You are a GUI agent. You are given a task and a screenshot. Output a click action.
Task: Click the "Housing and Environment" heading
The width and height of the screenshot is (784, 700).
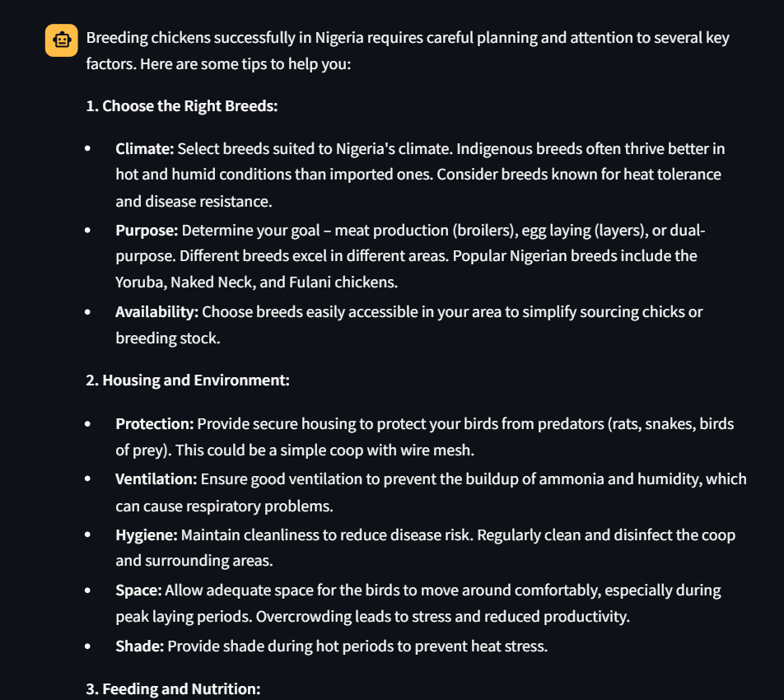[x=188, y=380]
